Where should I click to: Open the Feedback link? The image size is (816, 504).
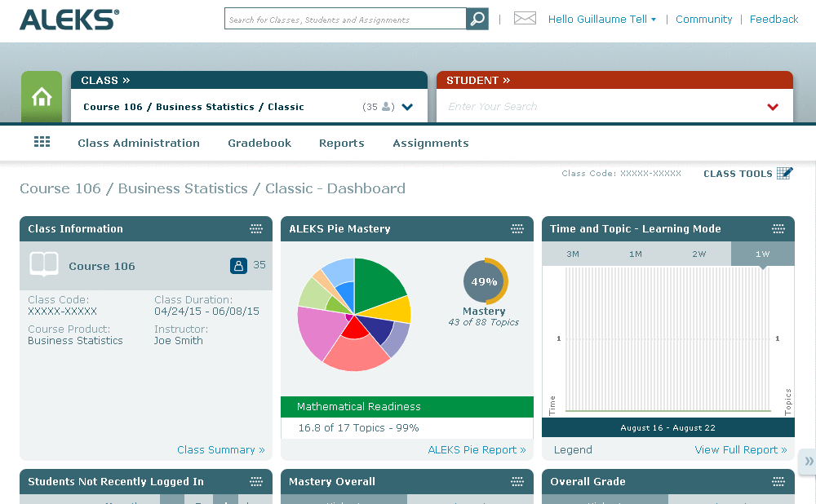[x=774, y=20]
